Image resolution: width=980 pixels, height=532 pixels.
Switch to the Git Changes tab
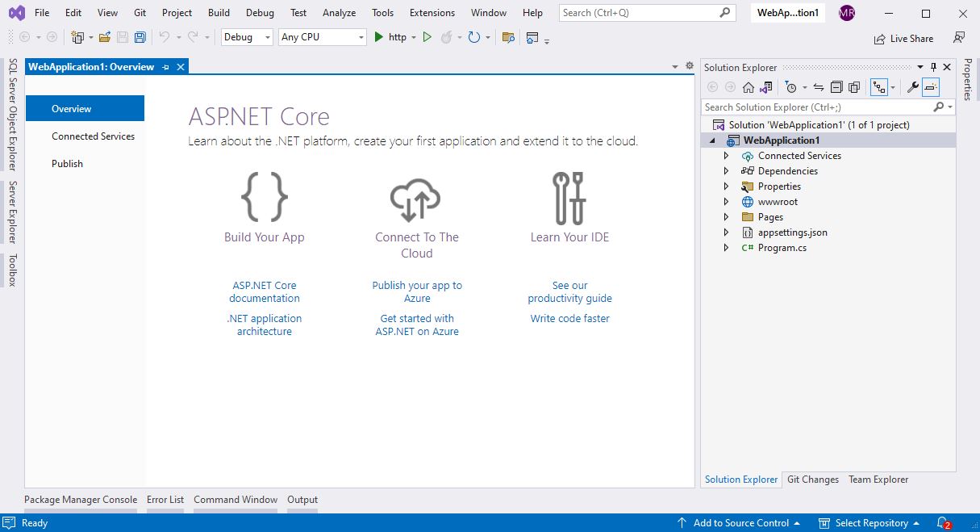[813, 480]
